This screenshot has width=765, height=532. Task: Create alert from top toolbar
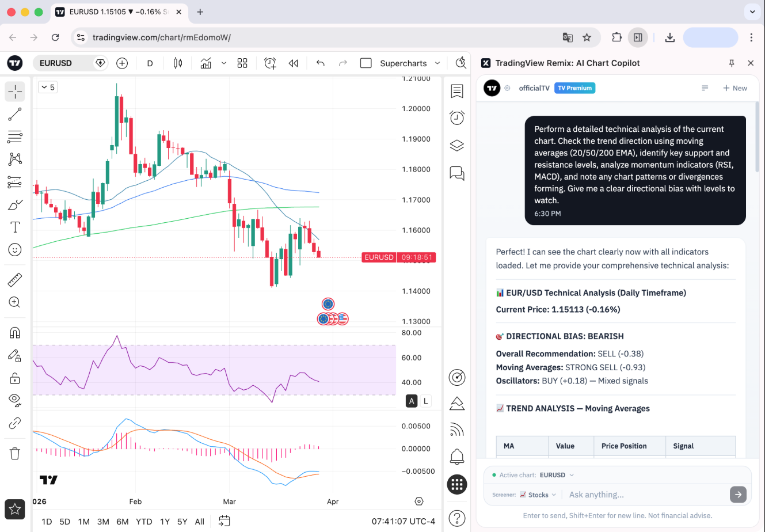click(x=270, y=63)
